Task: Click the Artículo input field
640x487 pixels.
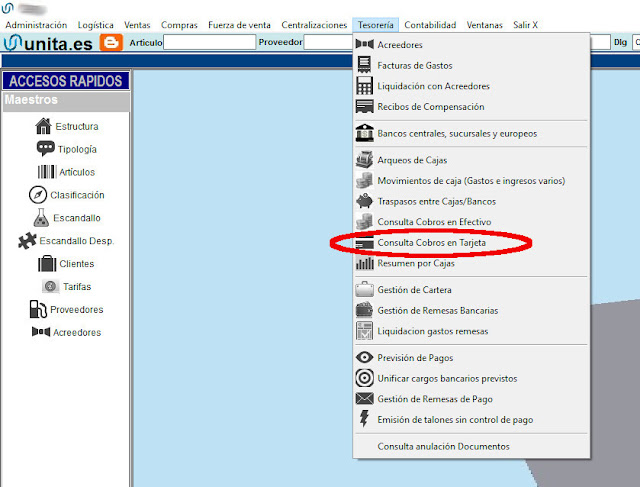Action: [208, 43]
